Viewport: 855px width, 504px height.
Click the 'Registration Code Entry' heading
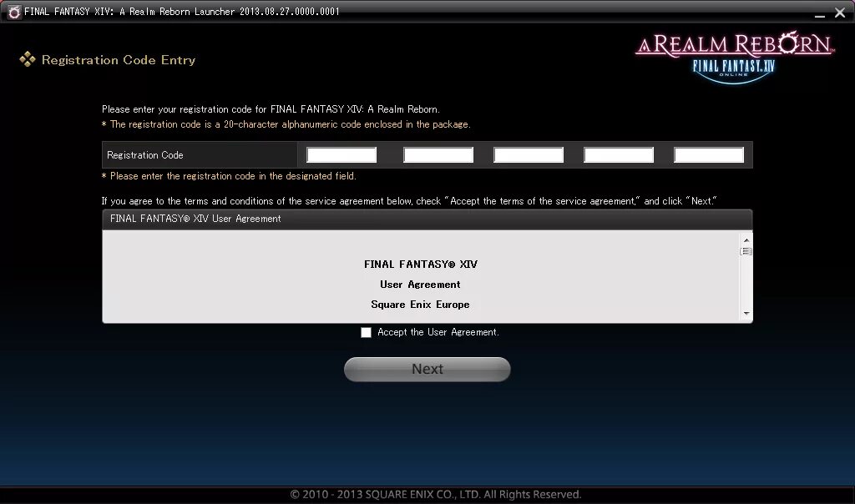point(119,60)
